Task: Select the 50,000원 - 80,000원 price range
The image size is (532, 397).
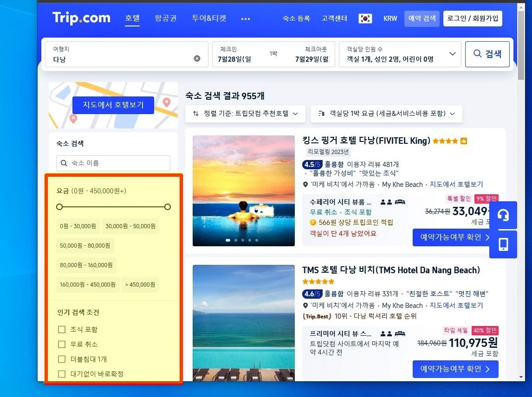Action: [x=85, y=246]
